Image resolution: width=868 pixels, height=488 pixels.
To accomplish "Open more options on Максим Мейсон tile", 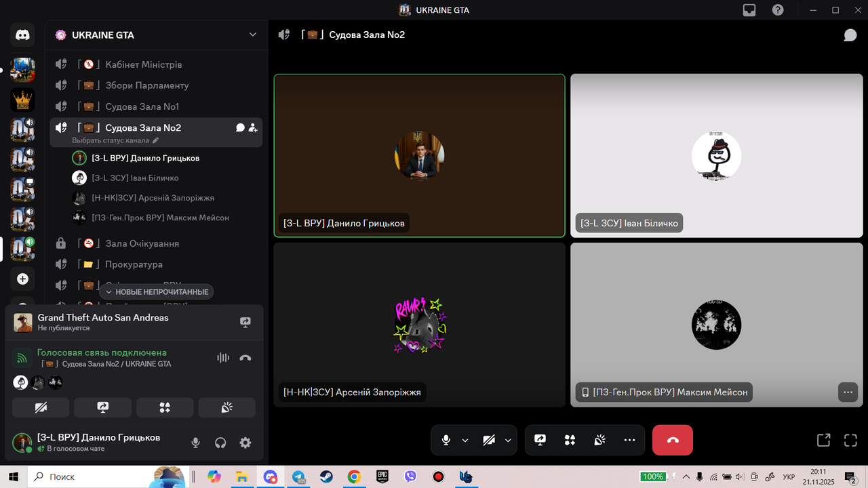I will 847,392.
